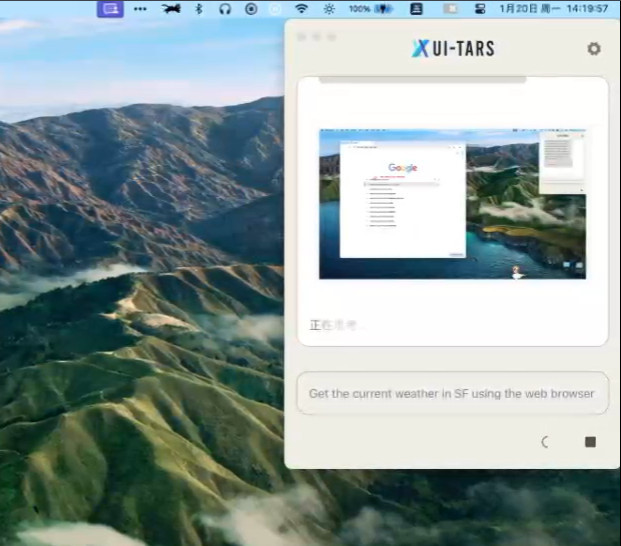Open the Wi-Fi status menu
621x546 pixels.
click(x=301, y=8)
